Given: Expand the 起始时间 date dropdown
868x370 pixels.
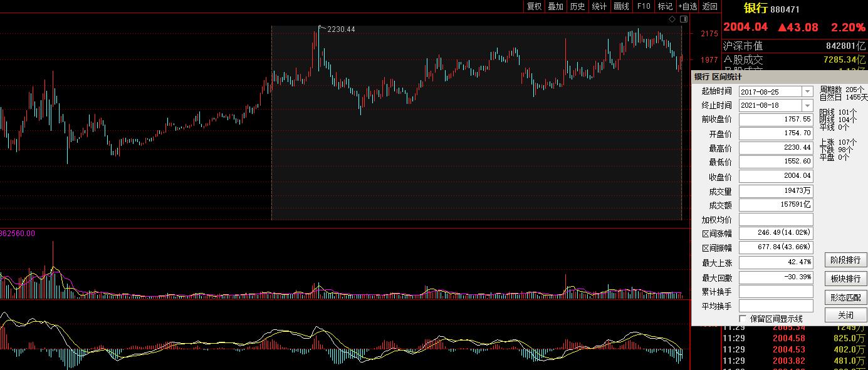Looking at the screenshot, I should click(807, 92).
